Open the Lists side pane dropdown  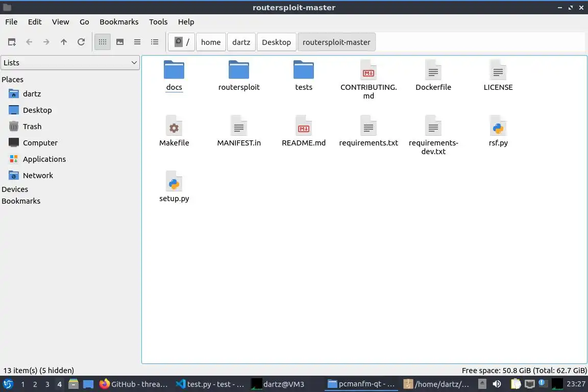coord(70,63)
